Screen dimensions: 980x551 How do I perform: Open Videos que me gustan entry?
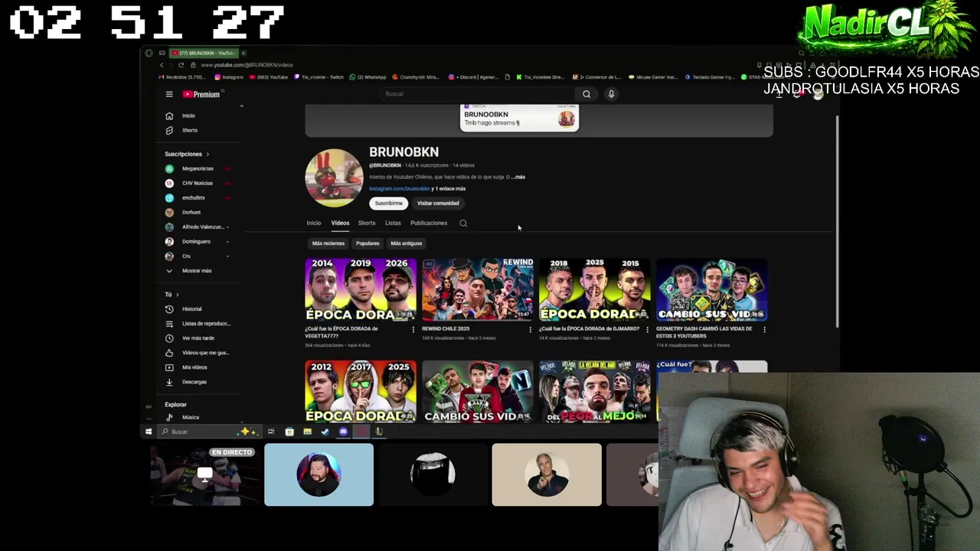pyautogui.click(x=197, y=353)
